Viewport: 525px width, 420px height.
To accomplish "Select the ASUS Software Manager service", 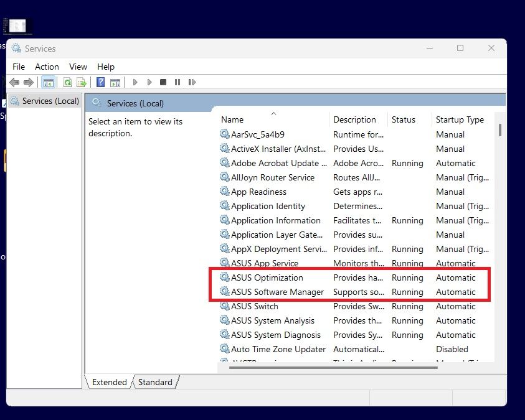I will click(273, 292).
